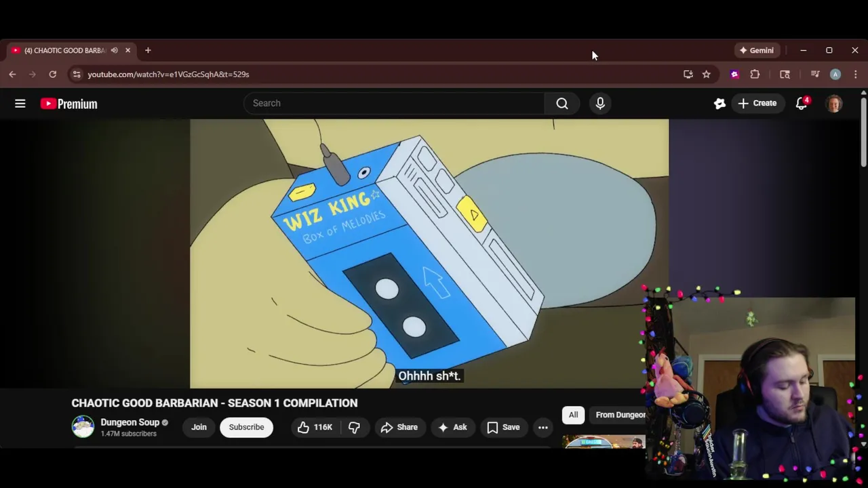Share the video

(x=399, y=427)
